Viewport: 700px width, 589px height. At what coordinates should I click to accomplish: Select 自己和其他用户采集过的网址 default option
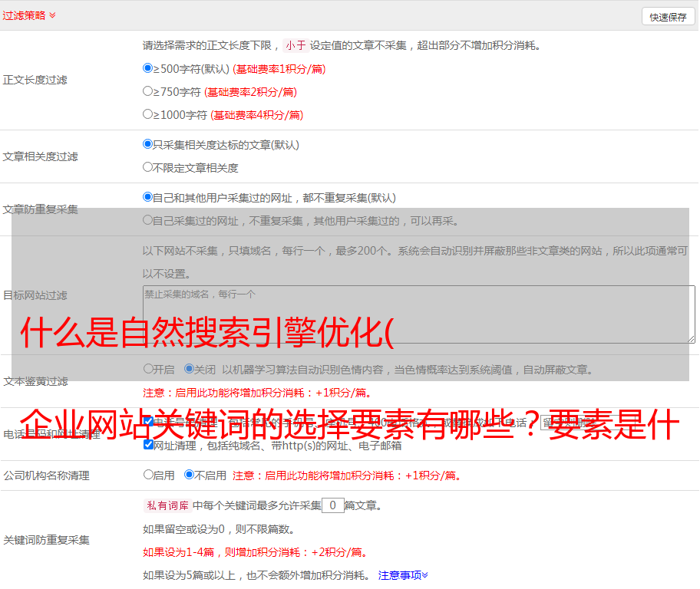tap(148, 197)
